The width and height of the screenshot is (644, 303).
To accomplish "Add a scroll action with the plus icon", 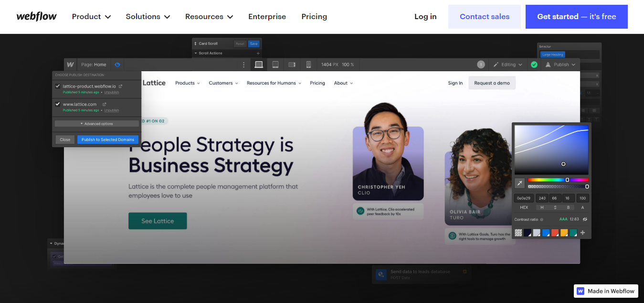I will (258, 53).
